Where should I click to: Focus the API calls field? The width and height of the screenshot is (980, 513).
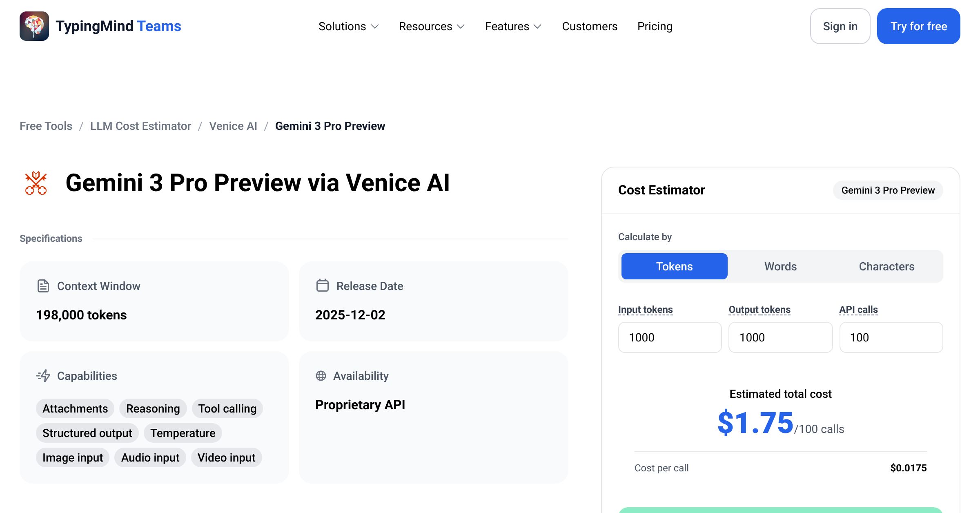pyautogui.click(x=891, y=337)
